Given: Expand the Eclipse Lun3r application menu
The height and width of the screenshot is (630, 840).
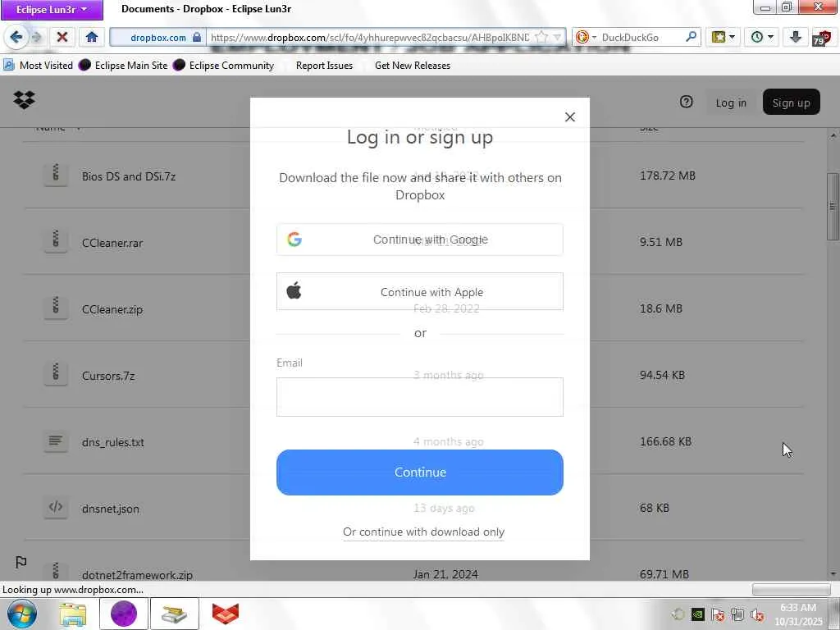Looking at the screenshot, I should [52, 10].
